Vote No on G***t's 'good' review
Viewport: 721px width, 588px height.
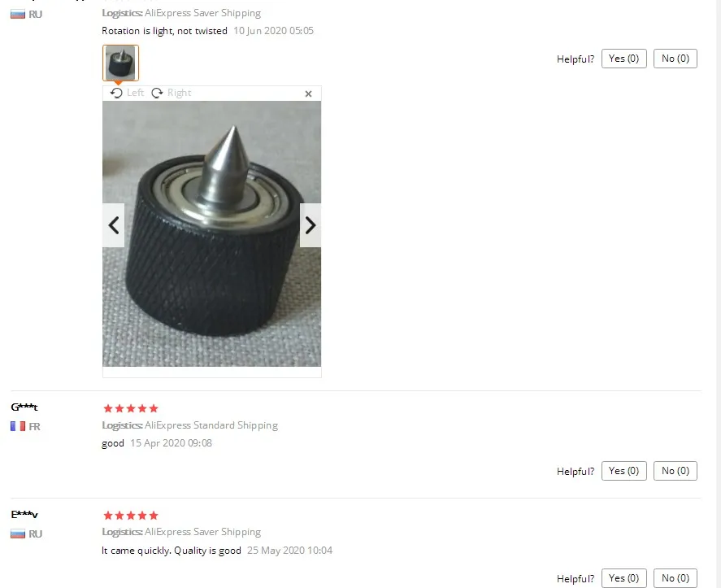[x=675, y=471]
